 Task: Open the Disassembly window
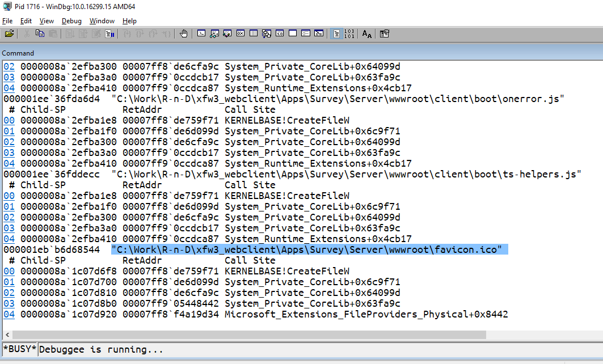point(280,33)
